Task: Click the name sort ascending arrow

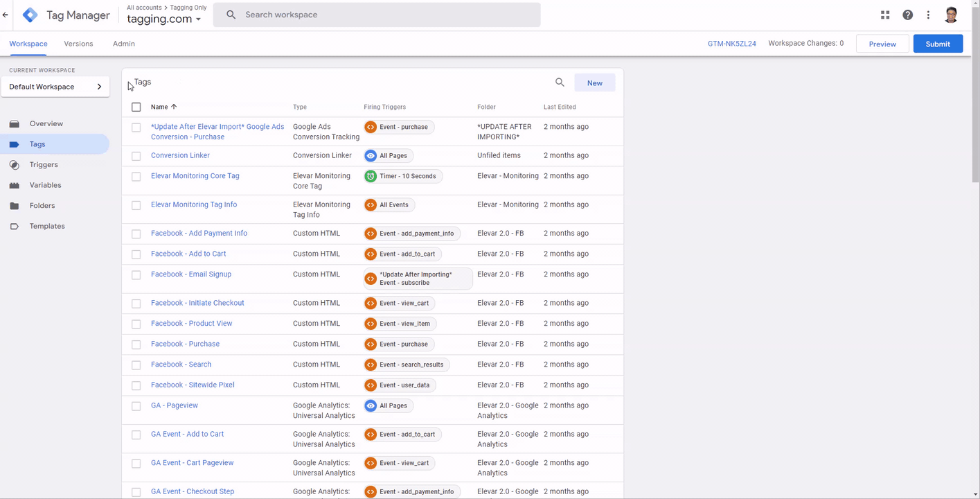Action: (x=174, y=107)
